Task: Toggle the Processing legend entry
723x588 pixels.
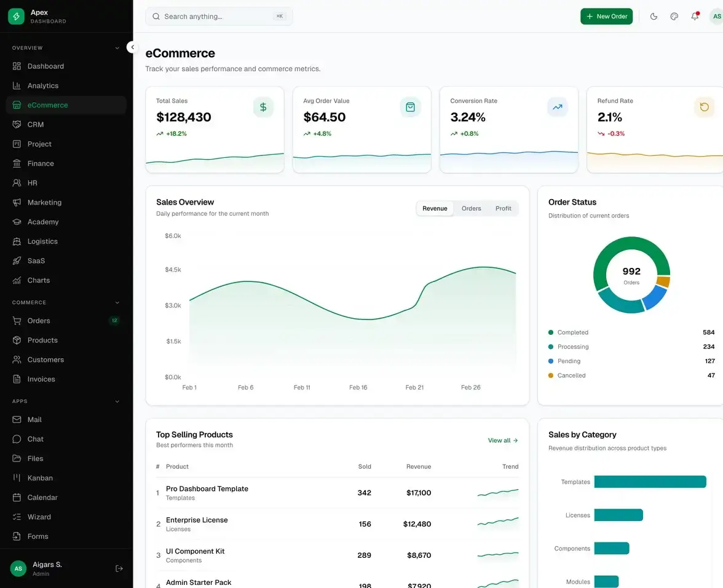Action: (568, 347)
